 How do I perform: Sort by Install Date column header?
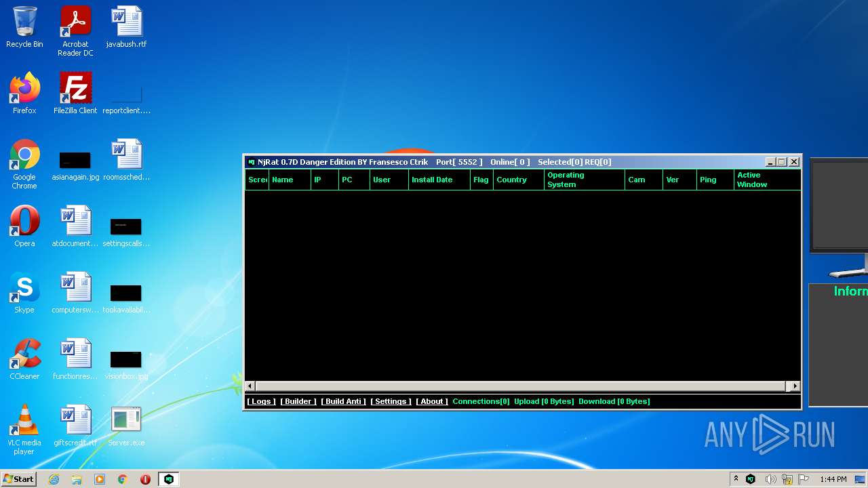439,180
